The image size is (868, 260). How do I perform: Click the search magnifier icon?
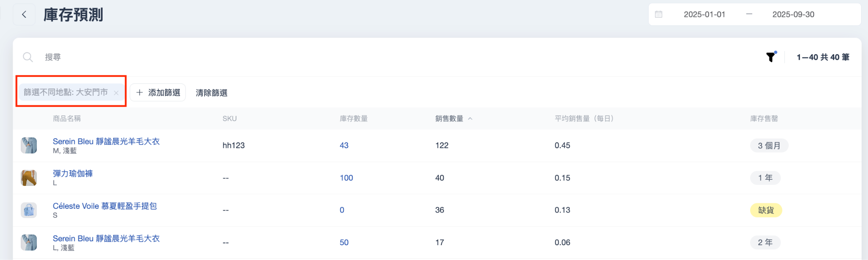28,57
